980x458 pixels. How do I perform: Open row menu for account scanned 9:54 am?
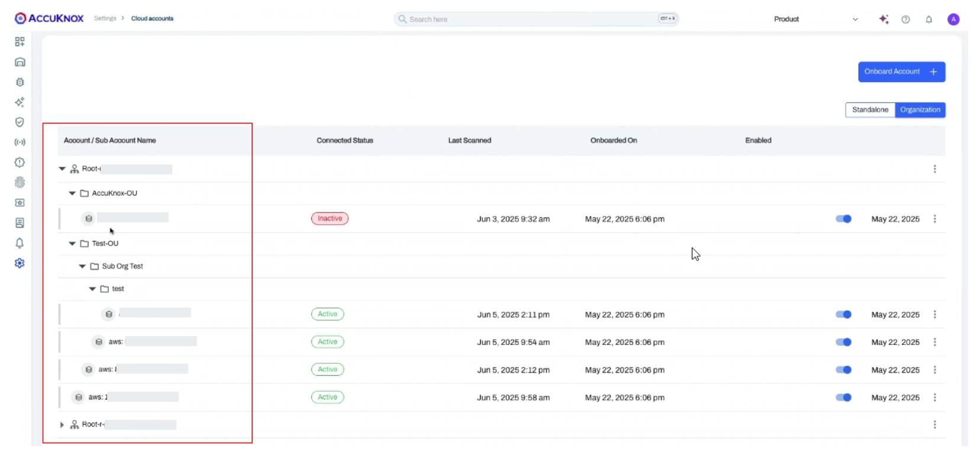pyautogui.click(x=934, y=342)
